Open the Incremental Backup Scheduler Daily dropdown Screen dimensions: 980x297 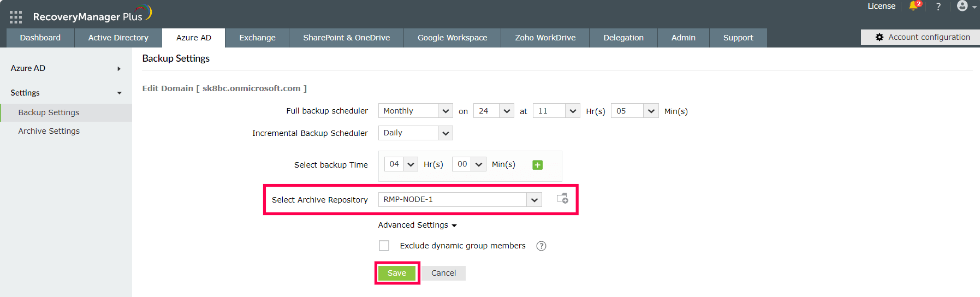click(415, 133)
